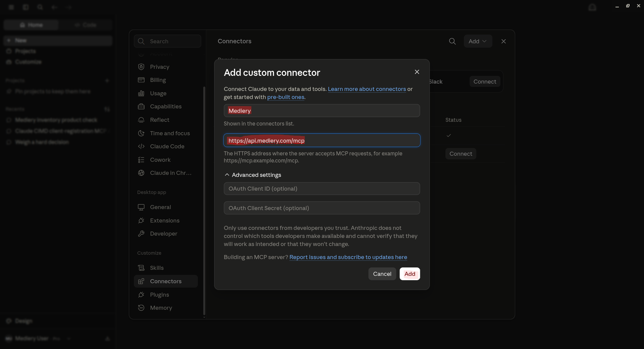Open Billing settings

(166, 80)
